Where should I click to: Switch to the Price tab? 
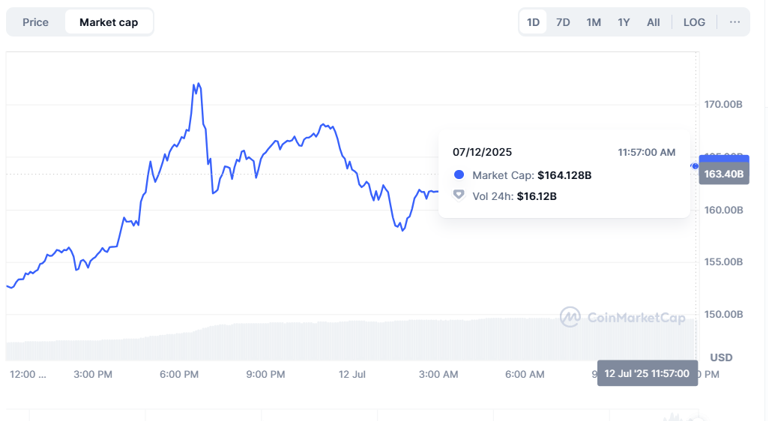[x=35, y=22]
